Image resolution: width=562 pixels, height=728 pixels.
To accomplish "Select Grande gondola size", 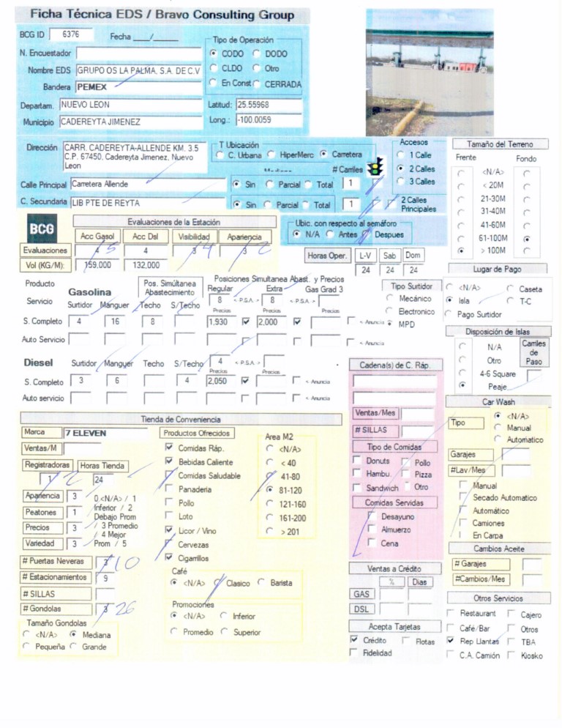I will [x=73, y=646].
